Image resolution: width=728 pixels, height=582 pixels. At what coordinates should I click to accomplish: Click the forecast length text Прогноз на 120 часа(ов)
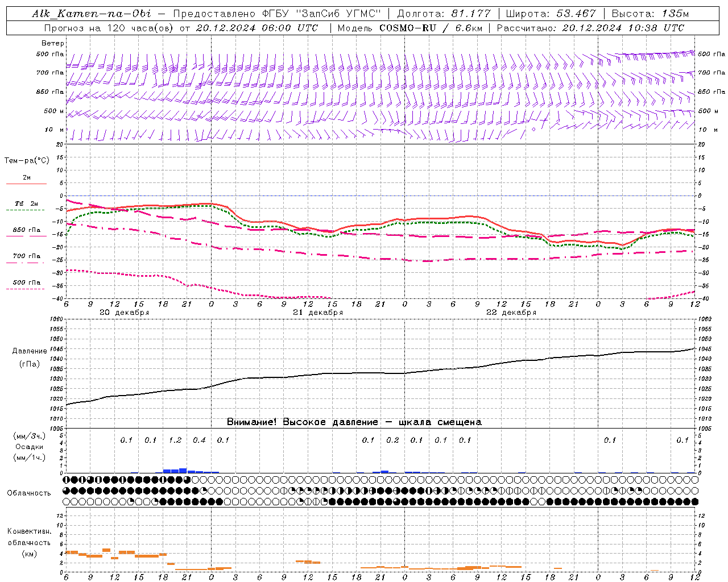tap(110, 28)
